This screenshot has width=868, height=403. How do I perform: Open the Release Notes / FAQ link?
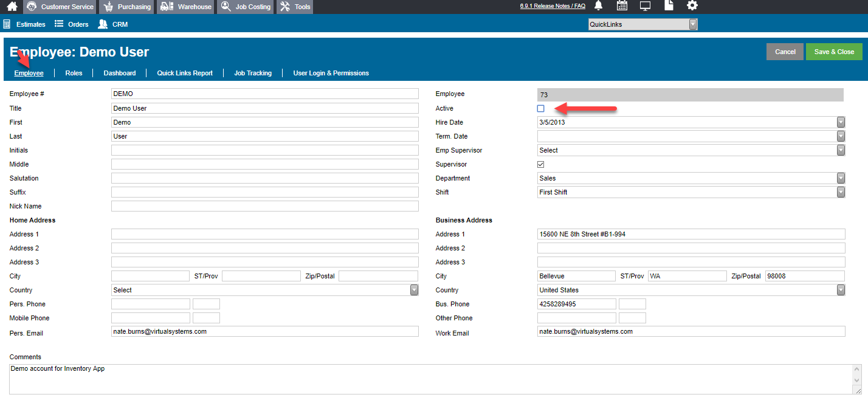[553, 6]
